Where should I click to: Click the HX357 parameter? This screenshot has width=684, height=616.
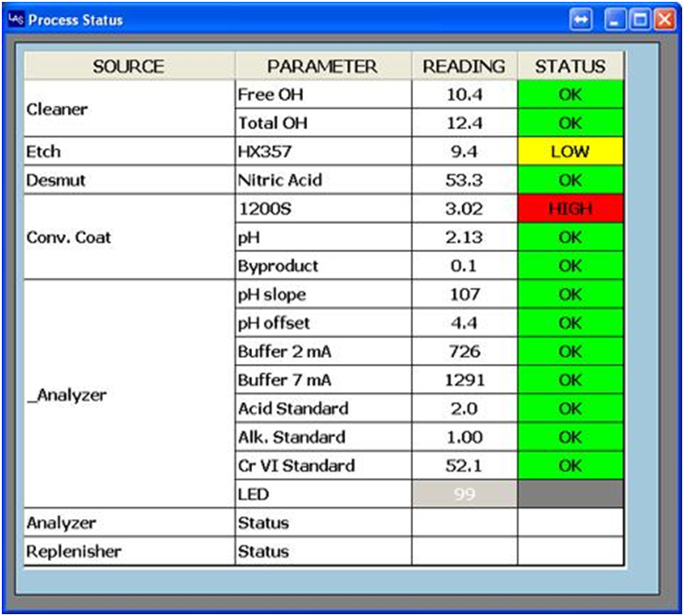tap(323, 151)
